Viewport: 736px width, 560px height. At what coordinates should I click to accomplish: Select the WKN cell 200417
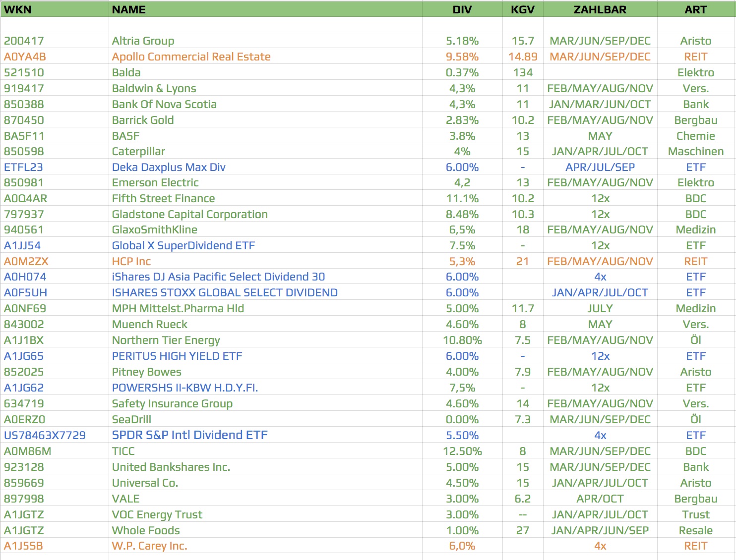tap(55, 41)
